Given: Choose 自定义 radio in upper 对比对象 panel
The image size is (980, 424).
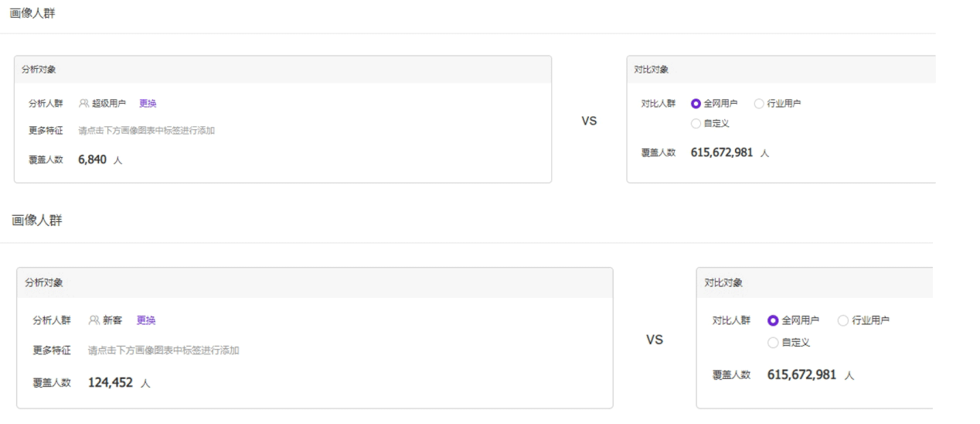Looking at the screenshot, I should coord(696,123).
